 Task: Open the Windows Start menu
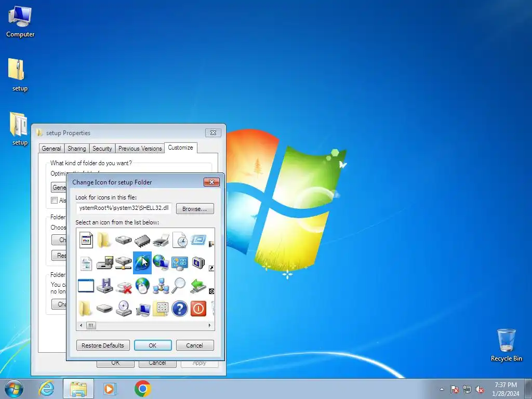[14, 389]
